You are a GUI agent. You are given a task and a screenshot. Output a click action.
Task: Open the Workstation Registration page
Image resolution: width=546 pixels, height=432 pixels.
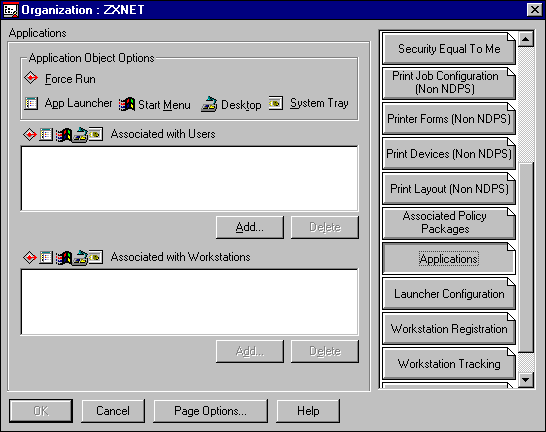coord(448,329)
